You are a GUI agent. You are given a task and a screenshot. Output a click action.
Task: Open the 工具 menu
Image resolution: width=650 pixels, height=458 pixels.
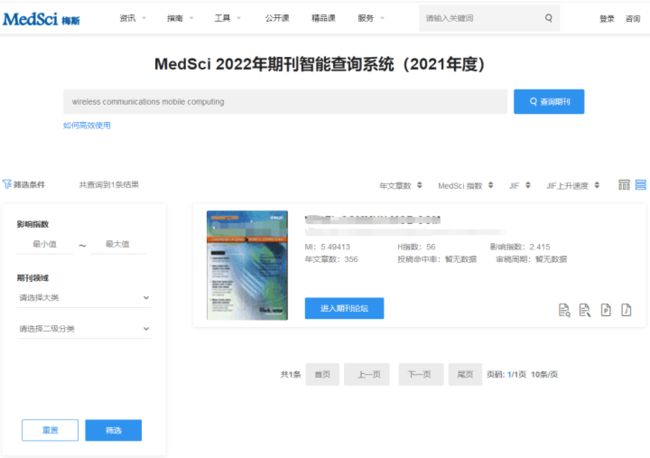point(227,18)
